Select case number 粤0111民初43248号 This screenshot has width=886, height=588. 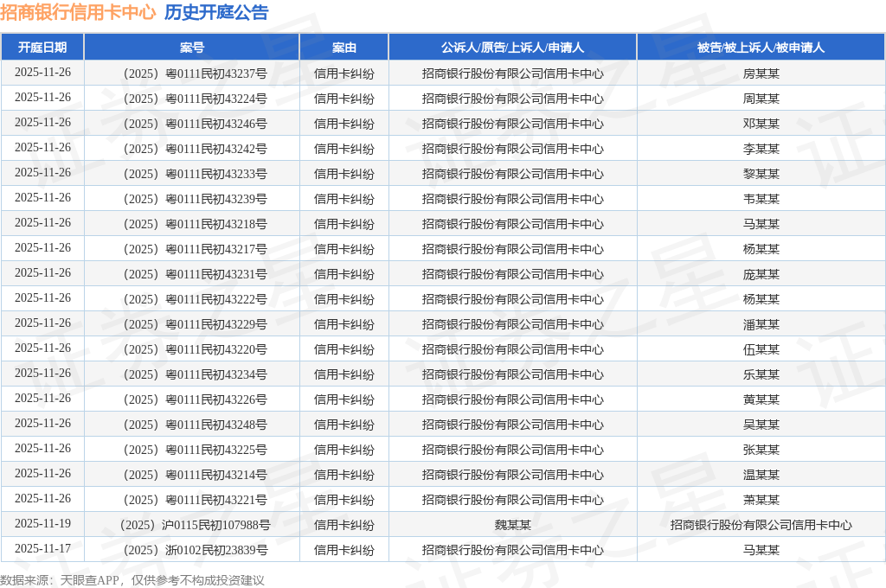point(195,425)
